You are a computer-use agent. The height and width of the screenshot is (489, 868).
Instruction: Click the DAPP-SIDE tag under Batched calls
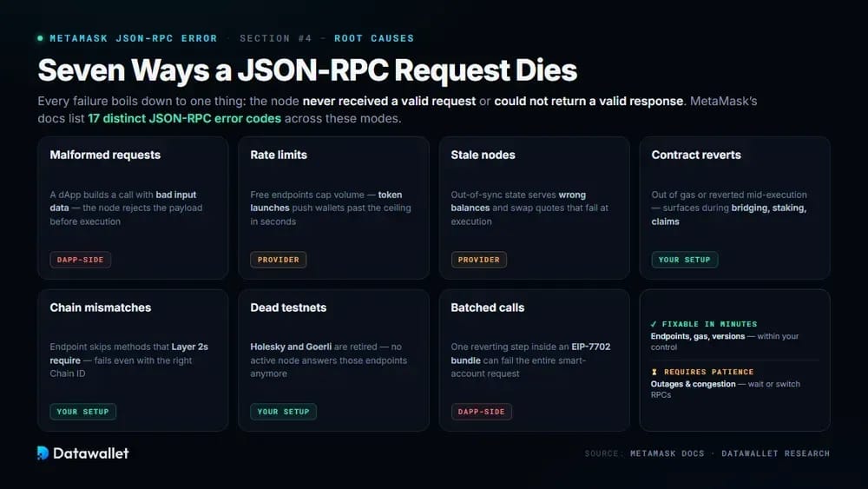481,412
